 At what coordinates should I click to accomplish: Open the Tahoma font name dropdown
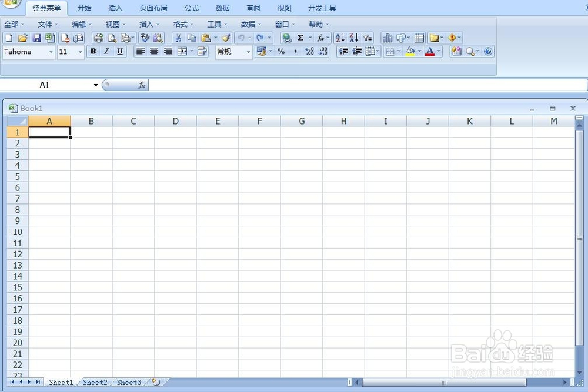(51, 52)
